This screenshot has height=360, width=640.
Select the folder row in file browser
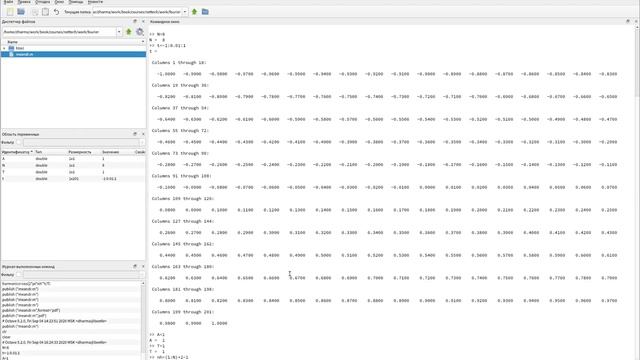coord(73,48)
